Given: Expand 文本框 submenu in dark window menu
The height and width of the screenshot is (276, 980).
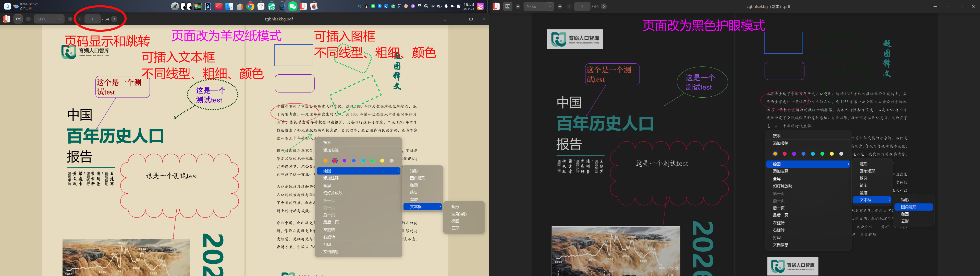Looking at the screenshot, I should (x=872, y=200).
